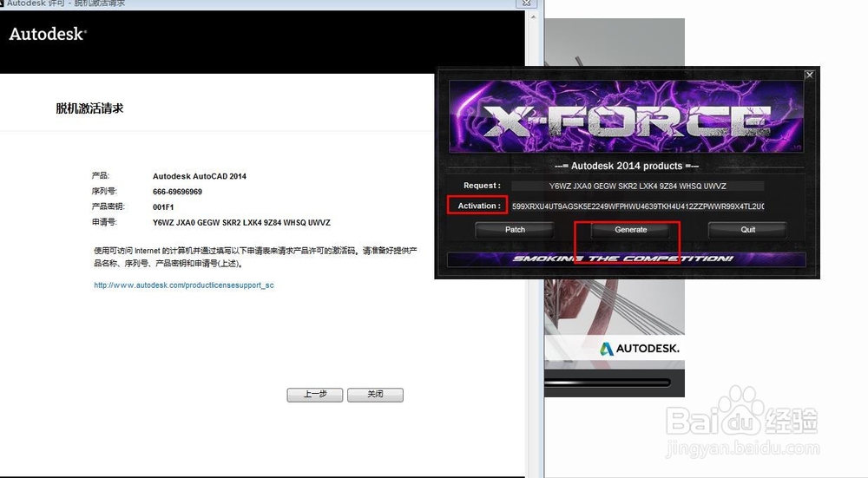Click the 产品密钥: label
The height and width of the screenshot is (478, 868).
tap(108, 207)
